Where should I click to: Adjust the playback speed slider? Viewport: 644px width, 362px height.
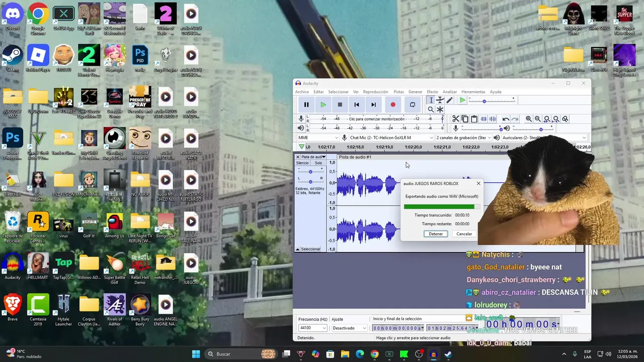[x=492, y=101]
